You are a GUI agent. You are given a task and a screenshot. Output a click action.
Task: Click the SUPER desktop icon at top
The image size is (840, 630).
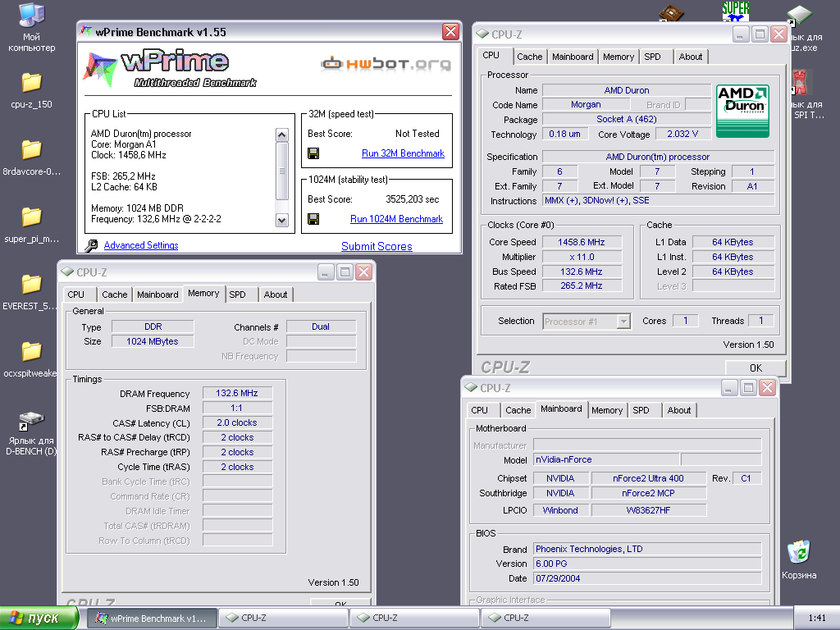pyautogui.click(x=735, y=11)
